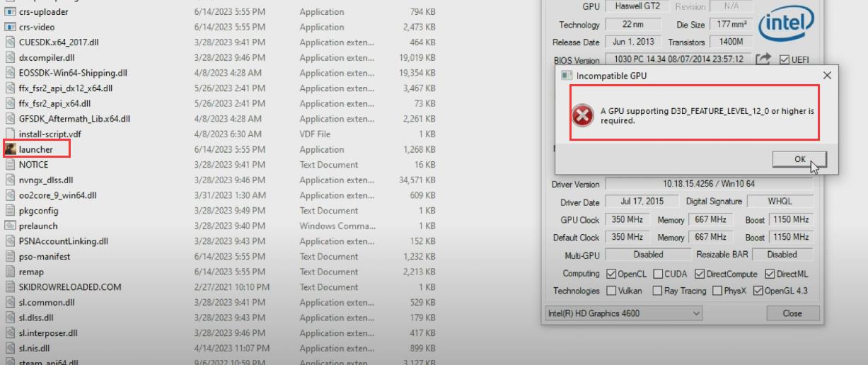Toggle the Ray Tracing checkbox
Viewport: 868px width, 365px height.
[658, 291]
